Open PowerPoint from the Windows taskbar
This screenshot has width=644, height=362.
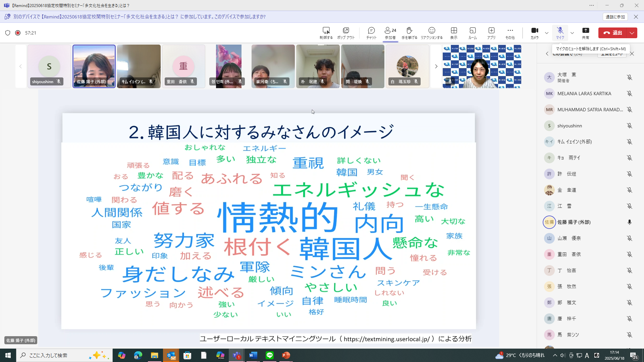point(286,355)
